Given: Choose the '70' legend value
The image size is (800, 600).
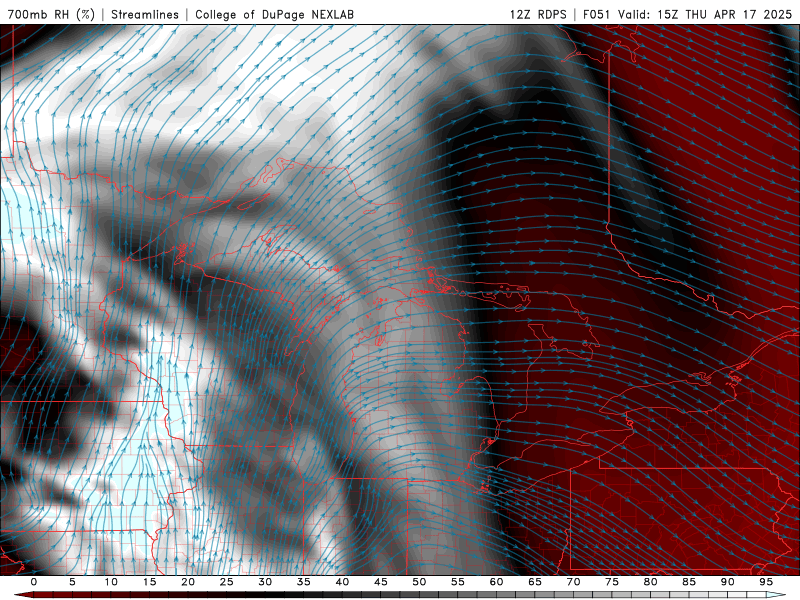Looking at the screenshot, I should pyautogui.click(x=573, y=582).
